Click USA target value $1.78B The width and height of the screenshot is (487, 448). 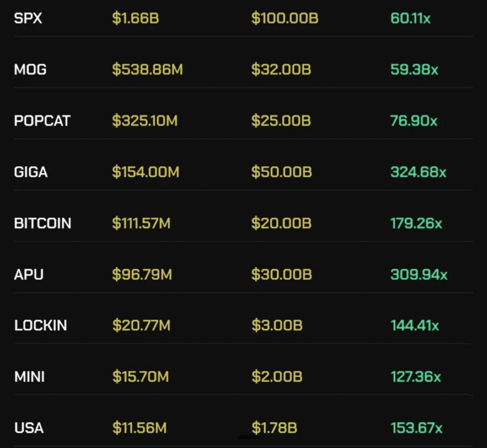274,427
